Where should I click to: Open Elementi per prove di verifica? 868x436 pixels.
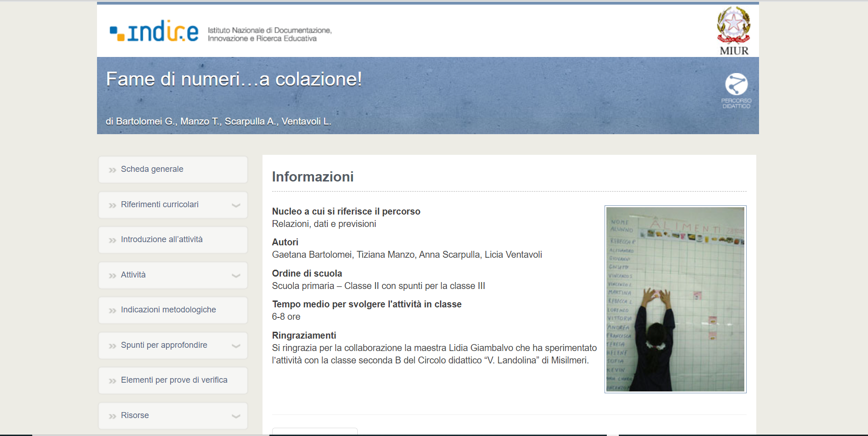(174, 380)
